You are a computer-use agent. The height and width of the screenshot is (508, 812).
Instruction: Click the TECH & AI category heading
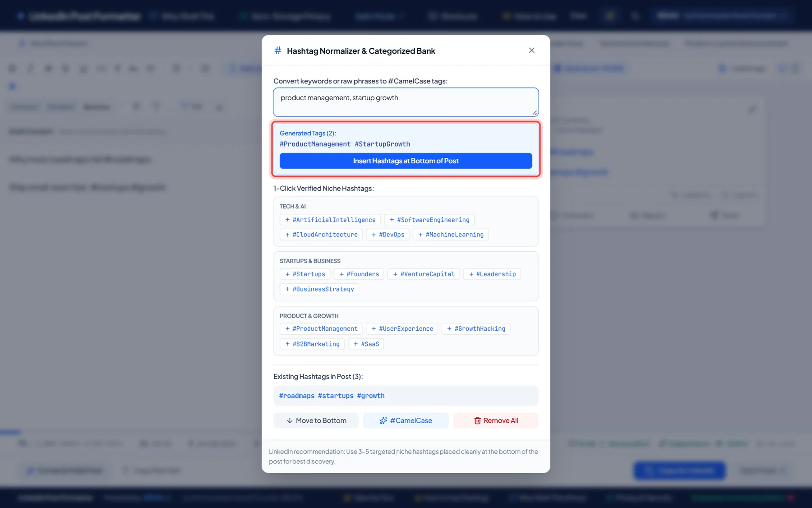tap(292, 206)
